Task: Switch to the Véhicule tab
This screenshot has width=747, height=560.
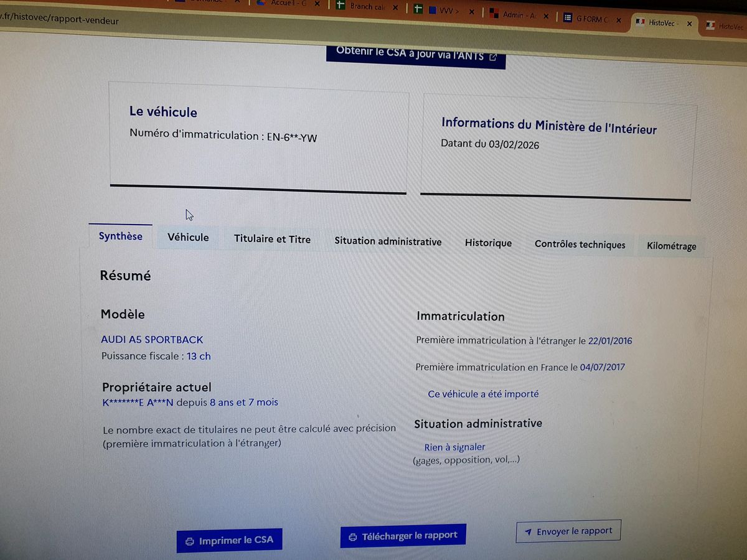Action: (x=188, y=238)
